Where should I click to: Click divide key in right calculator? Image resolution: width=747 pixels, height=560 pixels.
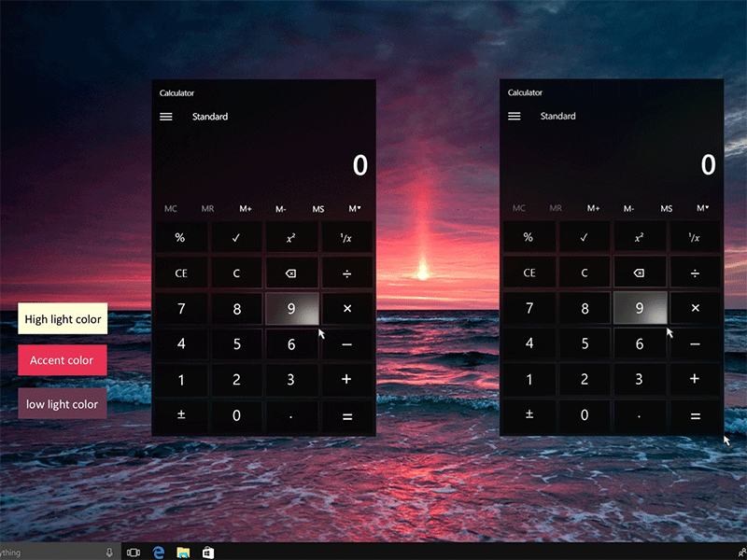[x=695, y=273]
